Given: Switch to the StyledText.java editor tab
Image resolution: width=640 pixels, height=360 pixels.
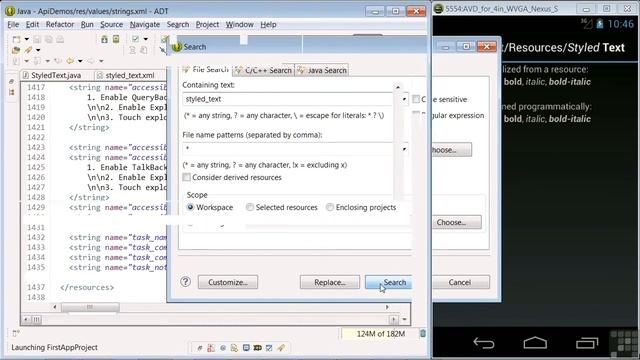Looking at the screenshot, I should pos(52,75).
